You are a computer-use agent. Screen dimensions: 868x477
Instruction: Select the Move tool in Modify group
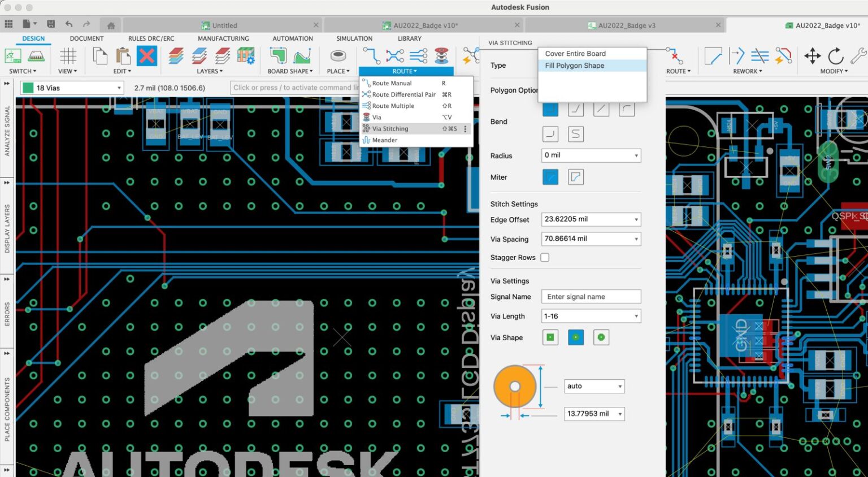tap(813, 56)
